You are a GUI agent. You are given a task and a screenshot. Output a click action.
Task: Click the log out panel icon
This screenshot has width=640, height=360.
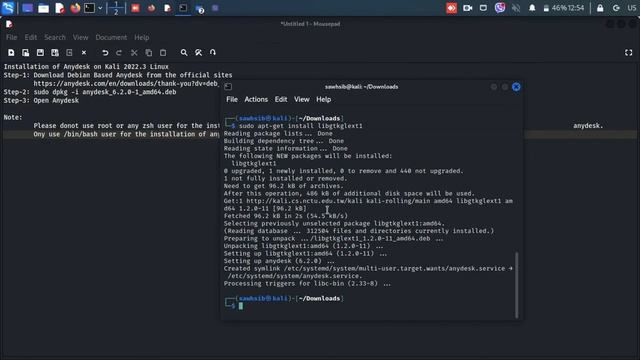(616, 8)
